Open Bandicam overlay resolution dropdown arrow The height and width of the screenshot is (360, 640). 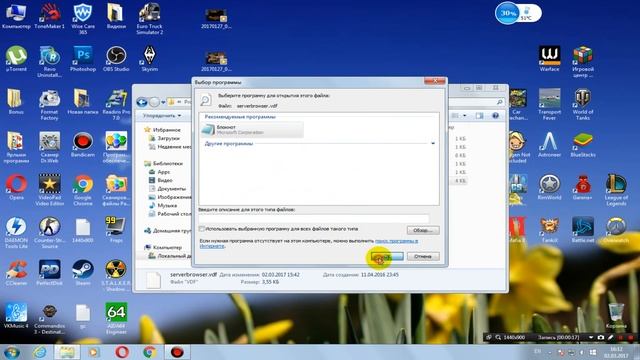[590, 338]
